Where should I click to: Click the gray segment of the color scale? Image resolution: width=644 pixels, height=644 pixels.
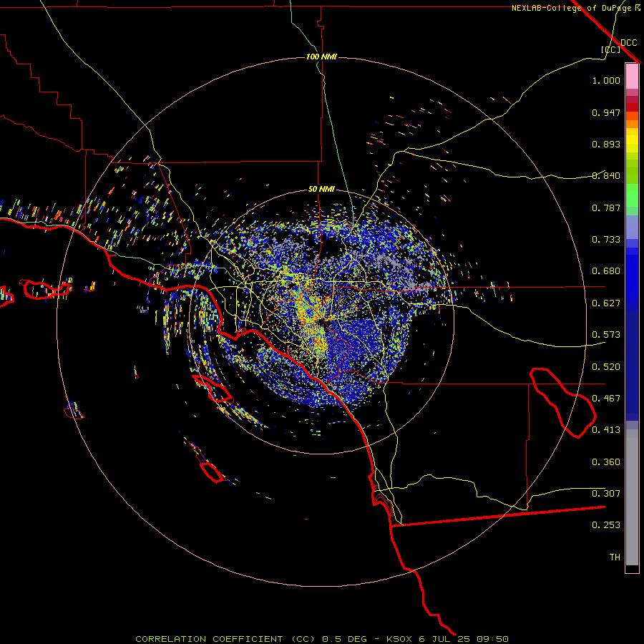[632, 497]
